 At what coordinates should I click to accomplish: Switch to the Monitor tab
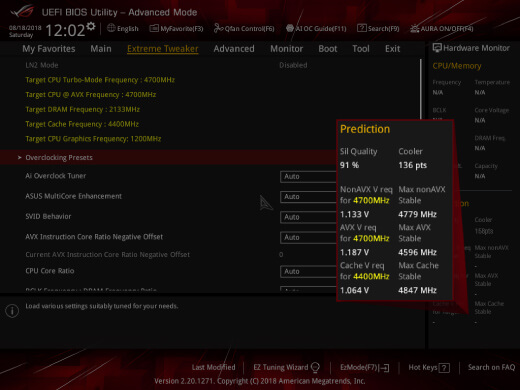click(287, 49)
